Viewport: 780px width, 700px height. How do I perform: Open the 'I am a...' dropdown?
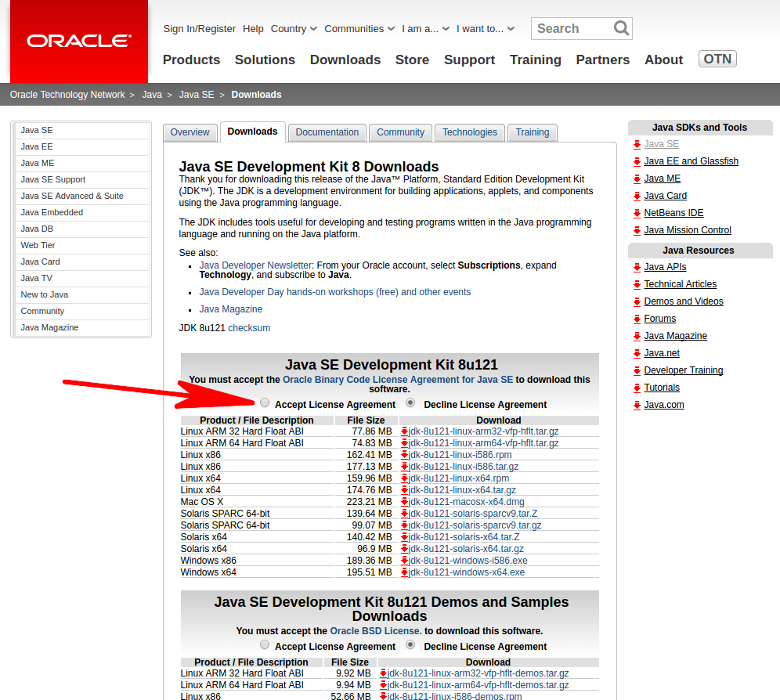pyautogui.click(x=425, y=29)
